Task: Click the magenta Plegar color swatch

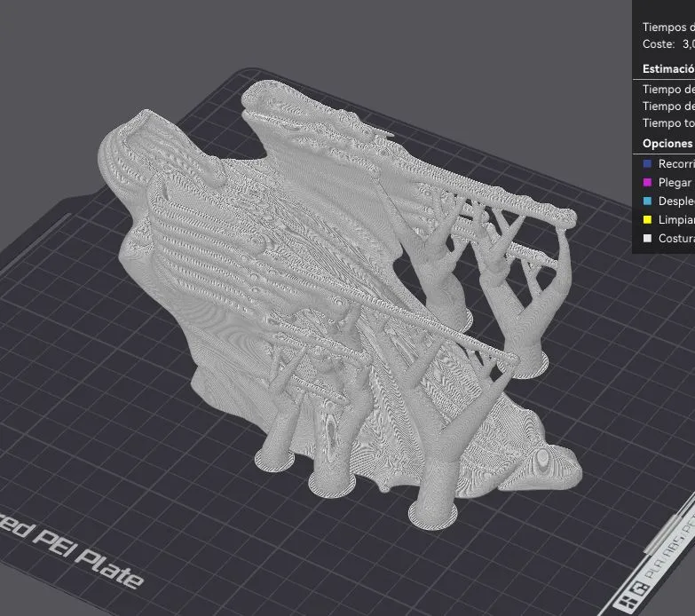Action: pyautogui.click(x=647, y=183)
